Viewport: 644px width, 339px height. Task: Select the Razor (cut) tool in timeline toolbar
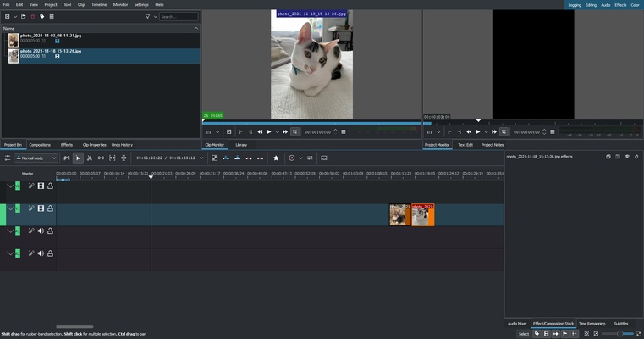click(90, 158)
